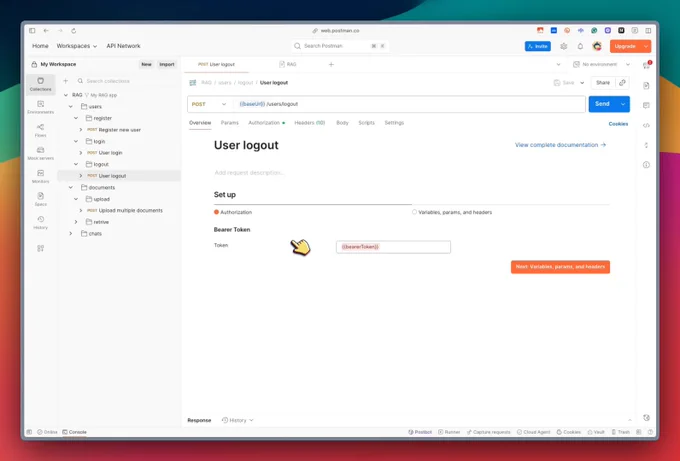Viewport: 680px width, 461px height.
Task: Open History in the left sidebar
Action: click(40, 221)
